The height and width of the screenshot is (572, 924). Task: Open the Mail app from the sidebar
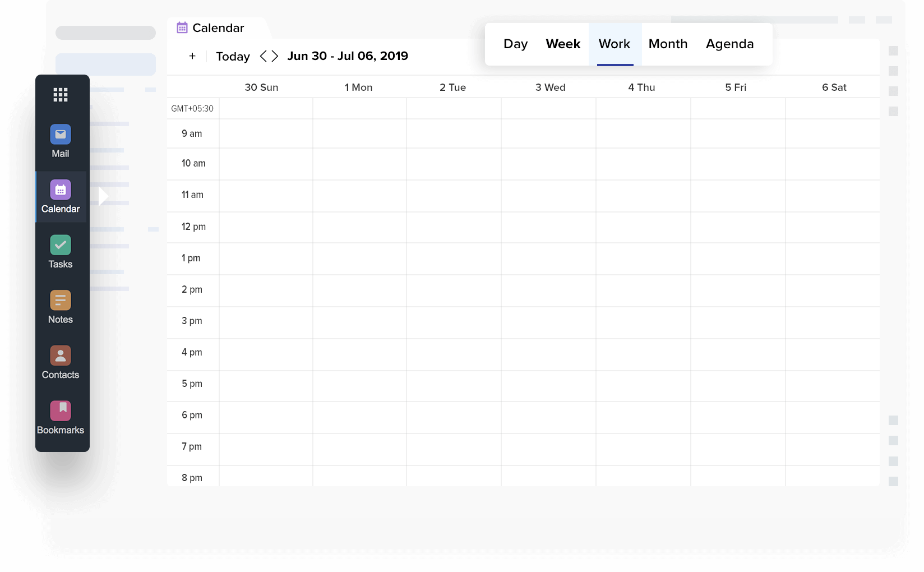point(60,135)
